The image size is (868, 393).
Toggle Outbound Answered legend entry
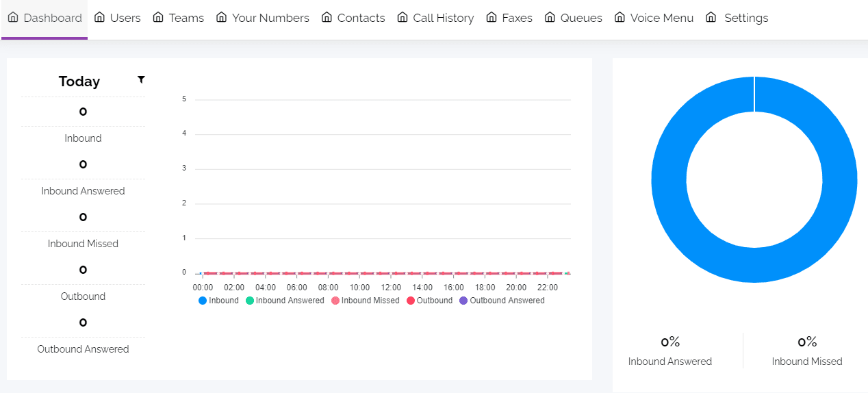coord(502,301)
